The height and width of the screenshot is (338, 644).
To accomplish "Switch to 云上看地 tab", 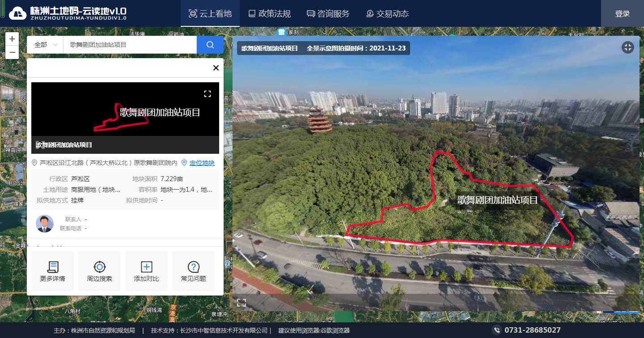I will 210,14.
